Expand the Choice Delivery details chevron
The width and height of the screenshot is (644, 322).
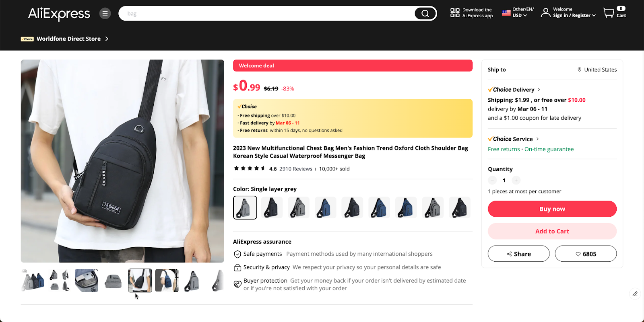coord(539,89)
